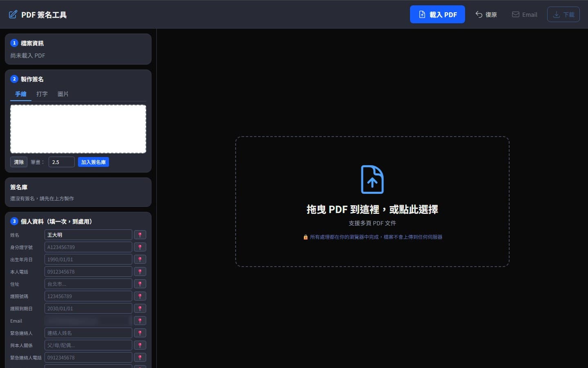Switch to the 打字 tab
Viewport: 588px width, 368px height.
[x=42, y=94]
